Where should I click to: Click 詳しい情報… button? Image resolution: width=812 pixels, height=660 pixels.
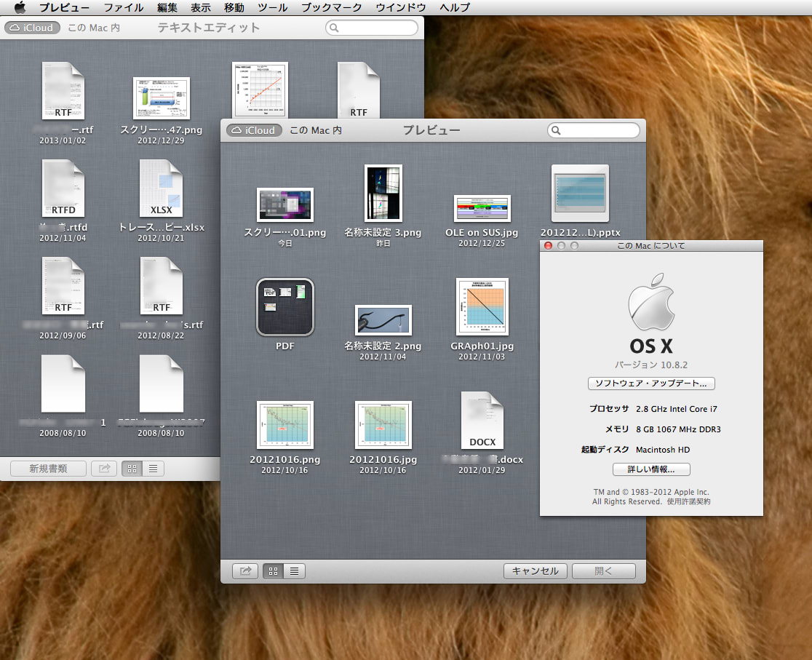point(651,469)
